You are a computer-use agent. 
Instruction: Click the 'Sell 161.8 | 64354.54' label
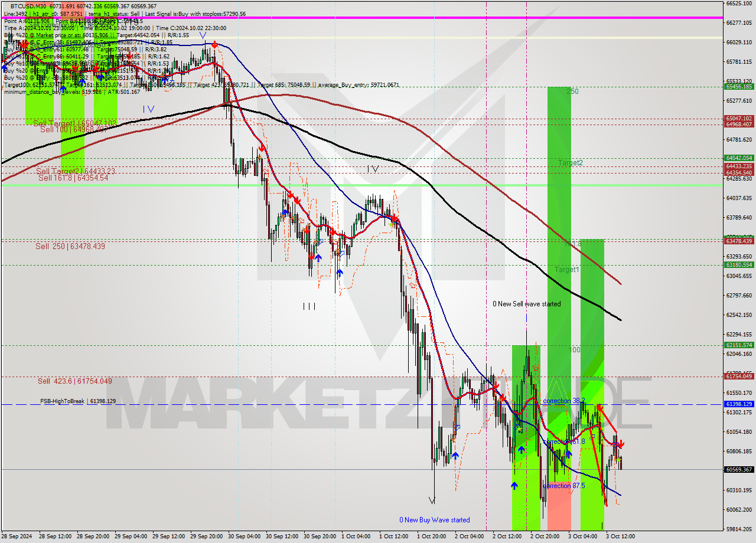[x=73, y=177]
